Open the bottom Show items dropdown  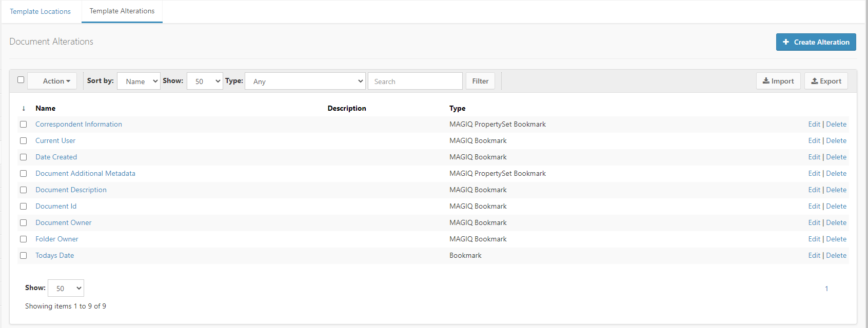tap(66, 288)
